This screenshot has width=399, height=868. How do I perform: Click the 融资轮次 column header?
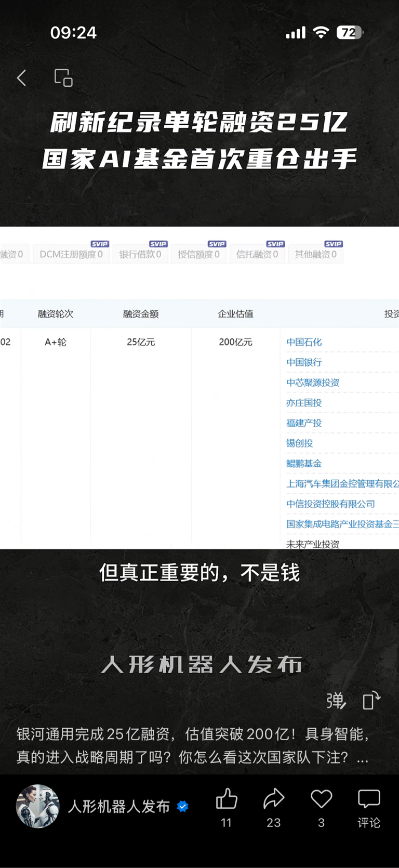click(56, 314)
